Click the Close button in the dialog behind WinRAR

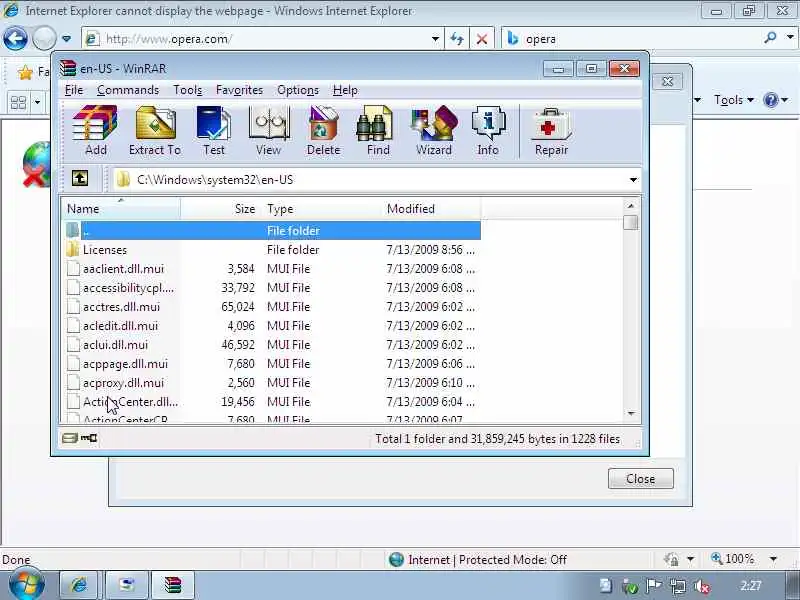point(640,479)
